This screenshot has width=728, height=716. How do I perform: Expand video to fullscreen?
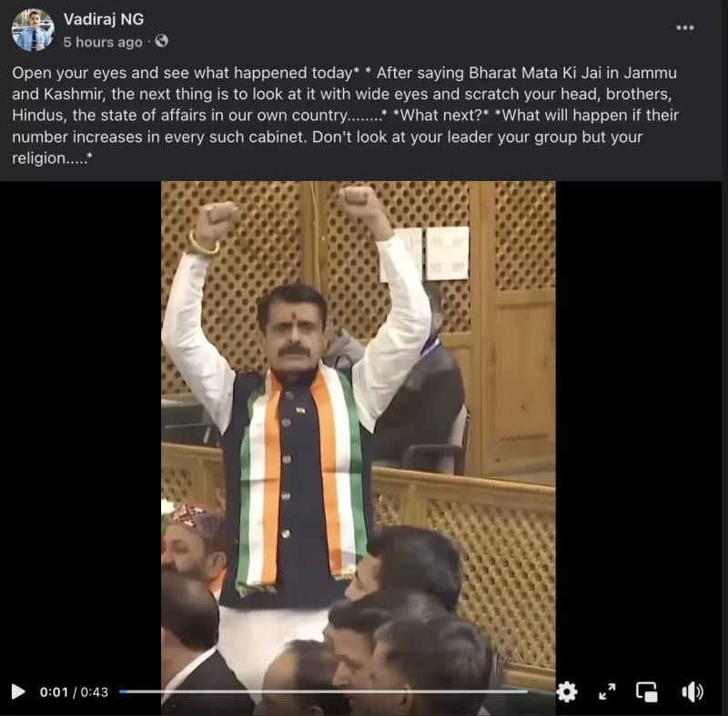[607, 691]
